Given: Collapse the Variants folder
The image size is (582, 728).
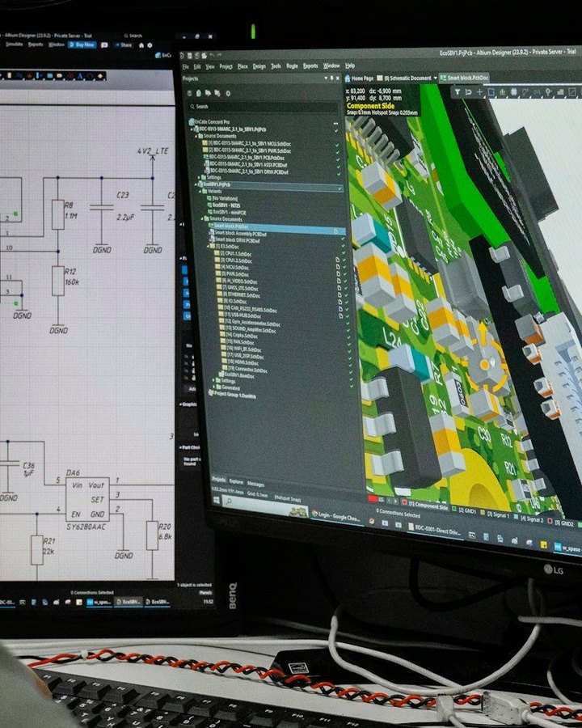Looking at the screenshot, I should [201, 191].
